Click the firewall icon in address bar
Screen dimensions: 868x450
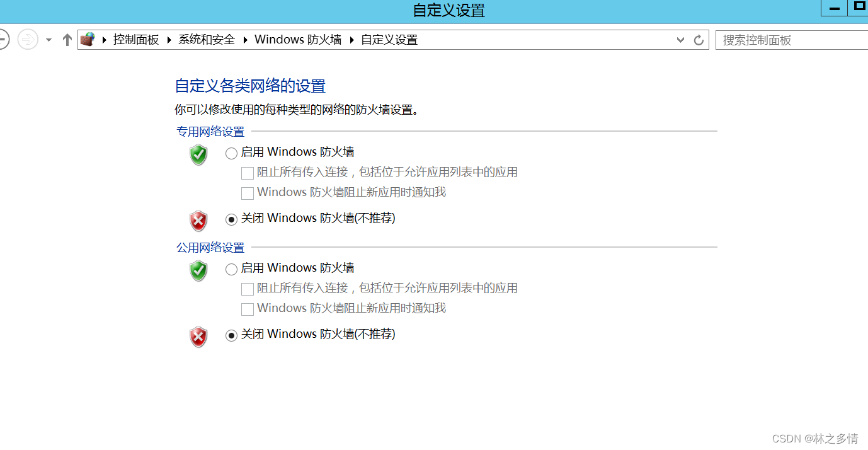tap(87, 40)
